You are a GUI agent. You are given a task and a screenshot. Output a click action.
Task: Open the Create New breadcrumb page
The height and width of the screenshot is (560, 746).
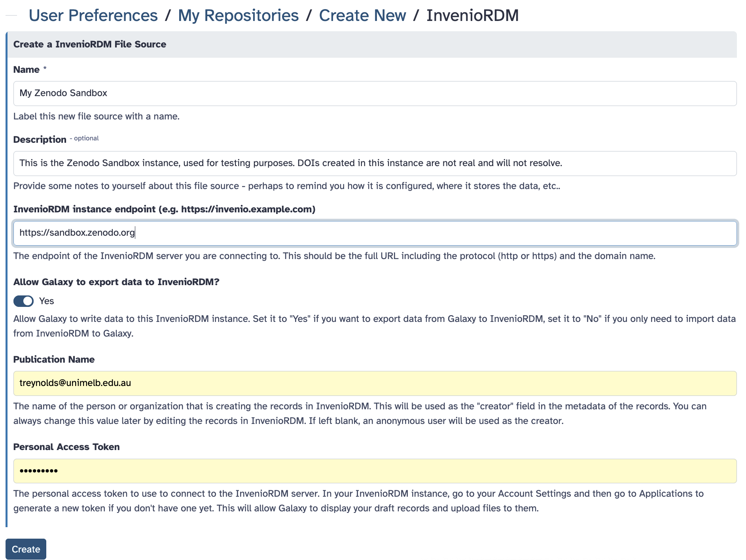(x=362, y=15)
